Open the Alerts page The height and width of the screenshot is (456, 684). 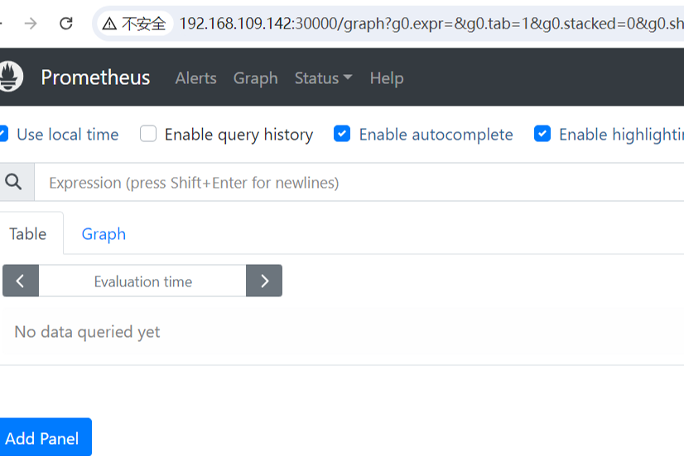pyautogui.click(x=195, y=78)
